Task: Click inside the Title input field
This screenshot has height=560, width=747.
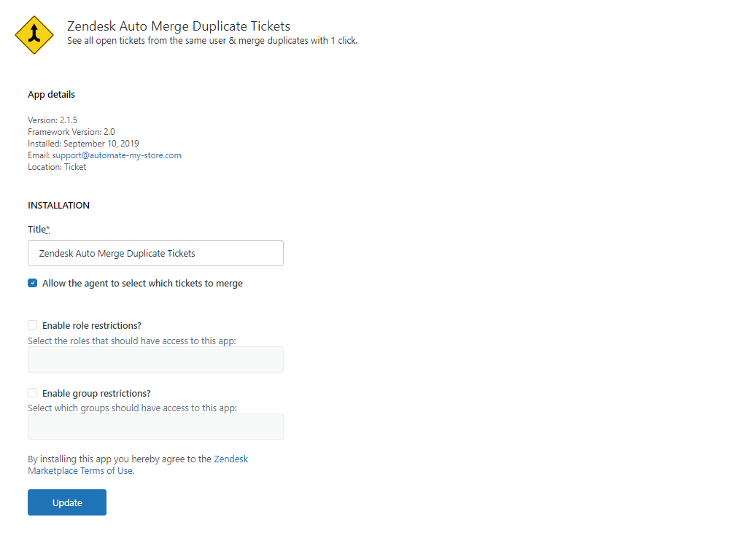Action: 155,253
